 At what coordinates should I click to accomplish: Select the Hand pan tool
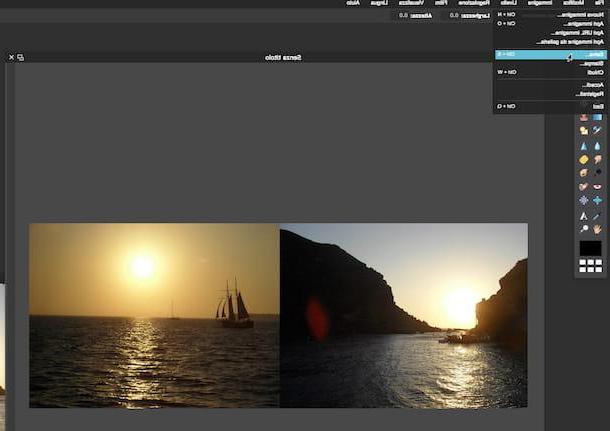coord(597,229)
